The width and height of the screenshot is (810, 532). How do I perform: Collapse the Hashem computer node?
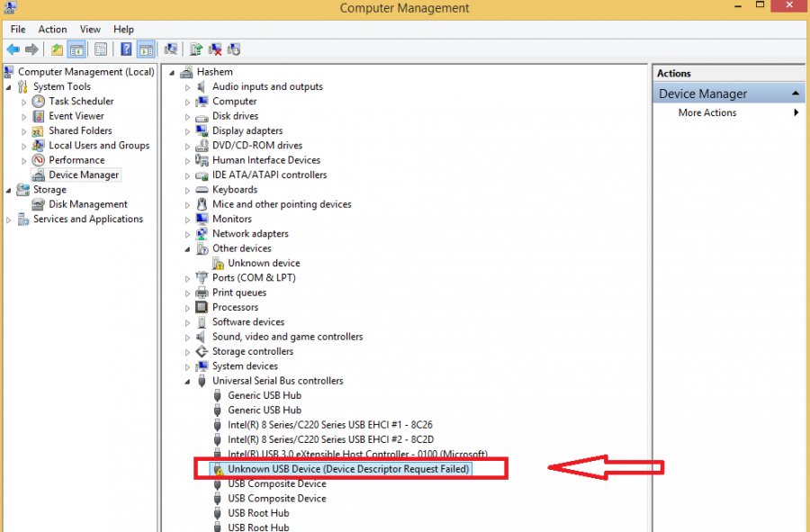(x=172, y=73)
